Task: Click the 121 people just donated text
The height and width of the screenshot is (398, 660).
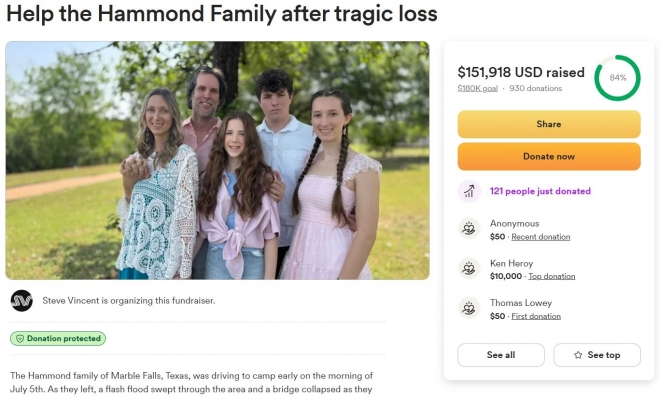Action: point(540,191)
